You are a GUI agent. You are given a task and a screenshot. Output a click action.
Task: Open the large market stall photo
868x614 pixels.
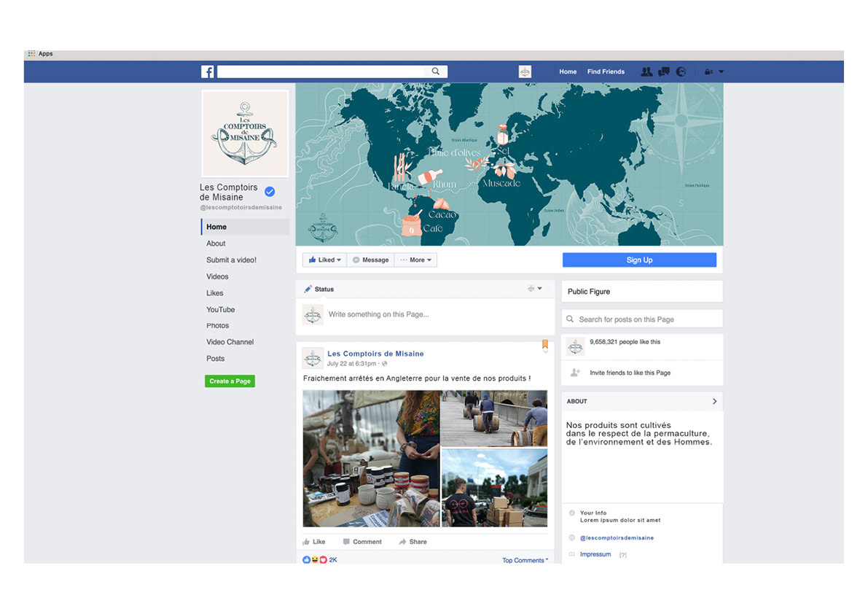[371, 459]
